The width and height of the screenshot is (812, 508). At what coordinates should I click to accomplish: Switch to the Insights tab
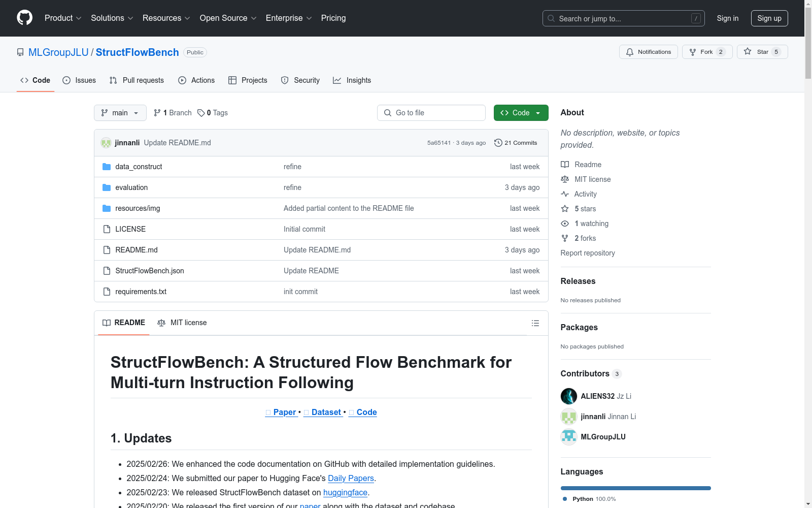tap(352, 80)
